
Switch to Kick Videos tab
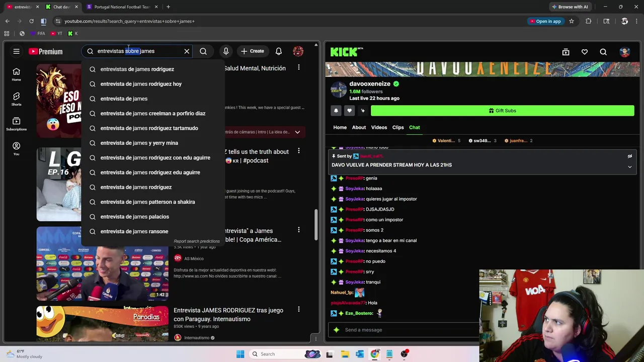(379, 128)
